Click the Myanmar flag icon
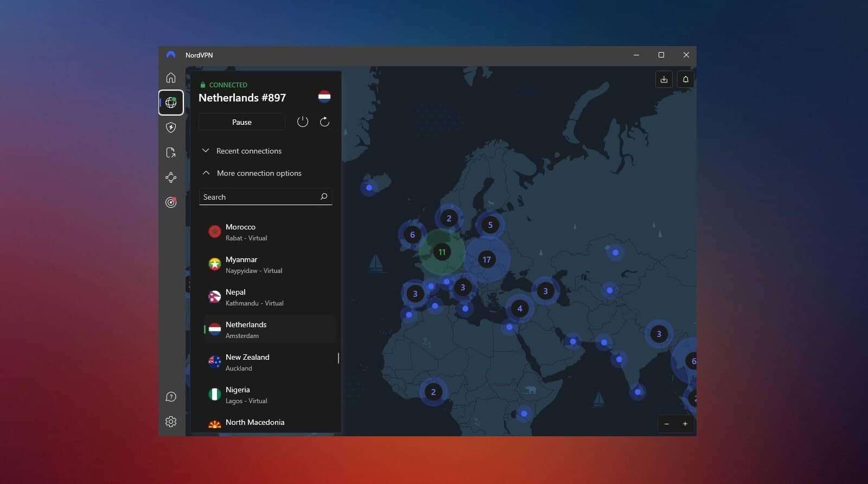Image resolution: width=868 pixels, height=484 pixels. pos(215,264)
